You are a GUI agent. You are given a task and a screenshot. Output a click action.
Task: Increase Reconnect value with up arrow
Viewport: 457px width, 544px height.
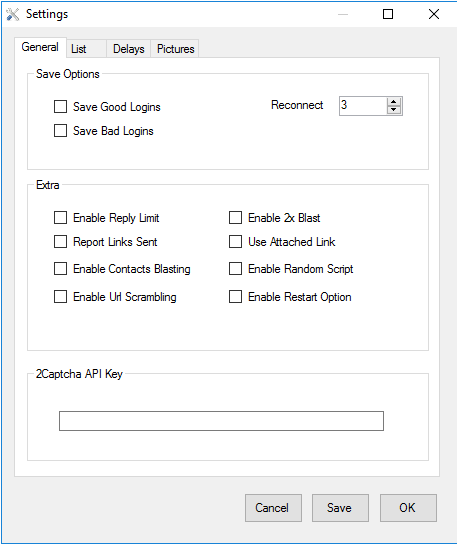393,102
